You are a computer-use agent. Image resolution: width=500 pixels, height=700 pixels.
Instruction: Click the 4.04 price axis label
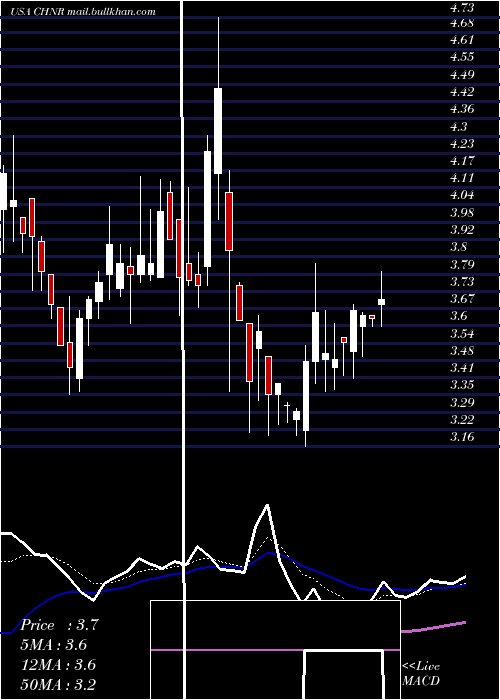coord(461,196)
